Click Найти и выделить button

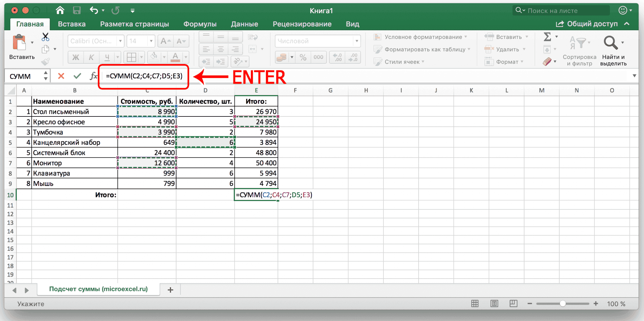(613, 50)
